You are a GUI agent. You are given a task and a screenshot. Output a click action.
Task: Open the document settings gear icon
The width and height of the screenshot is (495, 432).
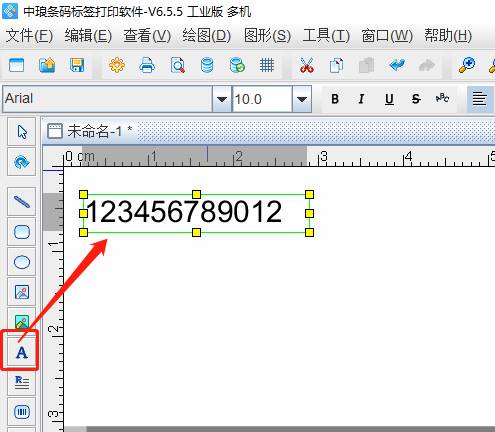click(x=117, y=65)
